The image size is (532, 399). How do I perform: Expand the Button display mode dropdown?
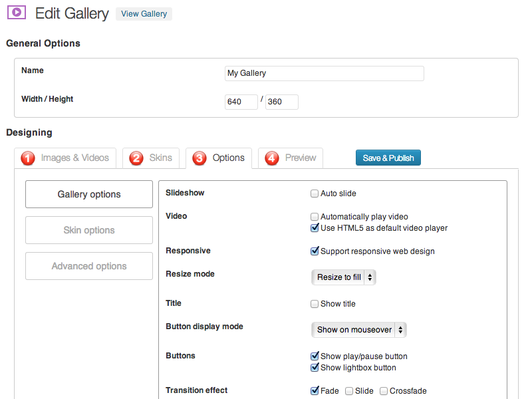[358, 329]
